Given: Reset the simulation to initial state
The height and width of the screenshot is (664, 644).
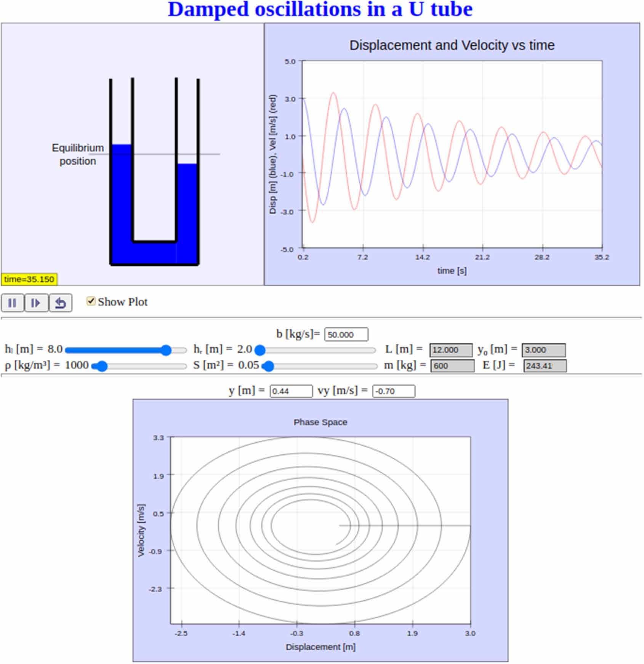Looking at the screenshot, I should click(61, 303).
